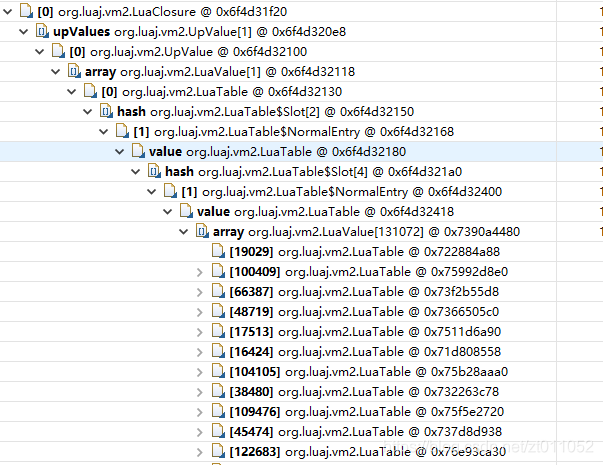603x465 pixels.
Task: Expand the [45474] LuaTable entry
Action: click(200, 432)
